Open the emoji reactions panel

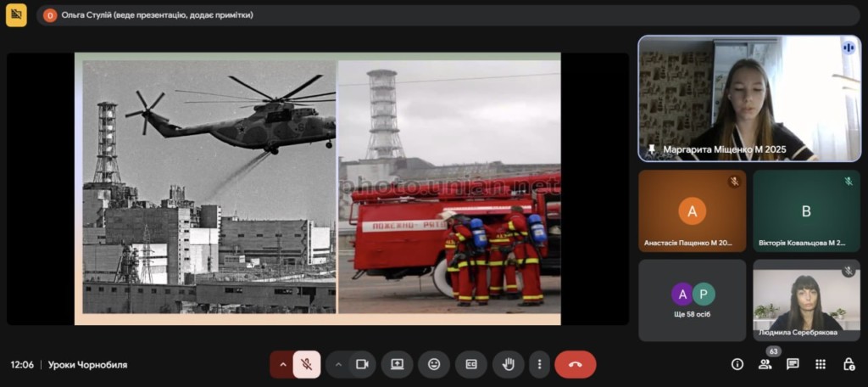pos(434,364)
